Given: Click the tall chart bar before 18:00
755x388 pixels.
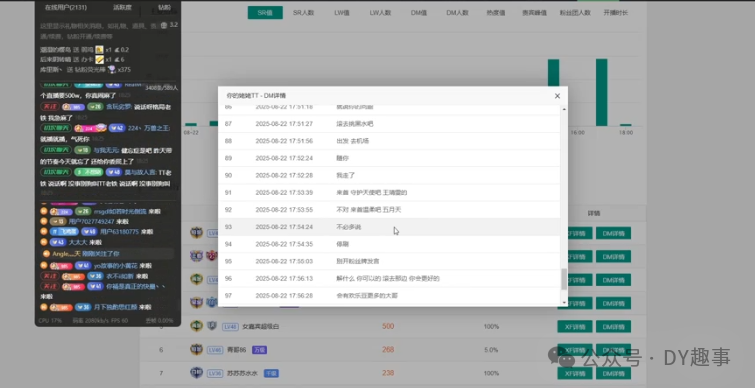Looking at the screenshot, I should 601,92.
